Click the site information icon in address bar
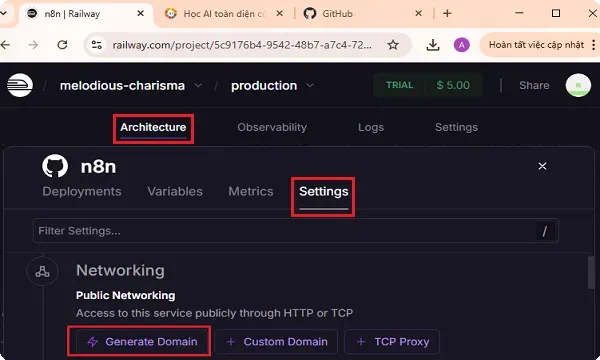The image size is (600, 360). (x=96, y=45)
